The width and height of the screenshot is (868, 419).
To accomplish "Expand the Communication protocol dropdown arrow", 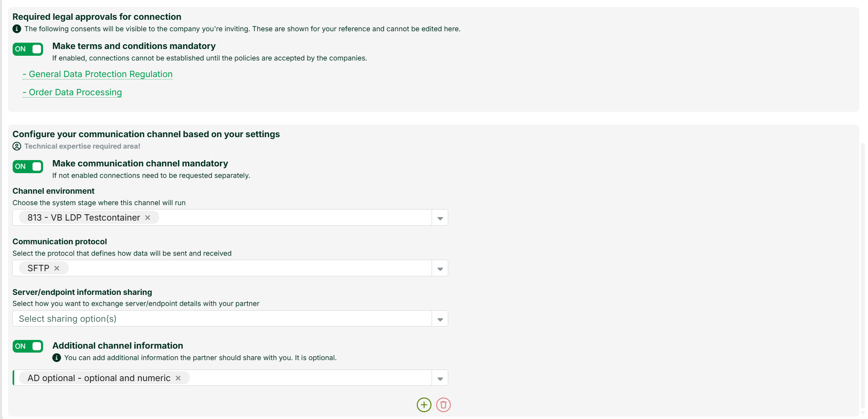I will pyautogui.click(x=440, y=268).
